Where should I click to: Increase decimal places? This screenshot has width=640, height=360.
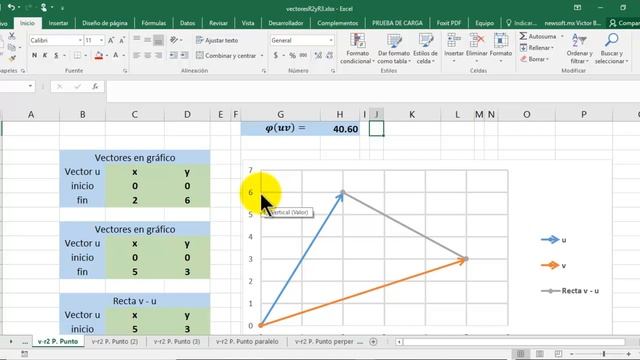click(x=318, y=56)
